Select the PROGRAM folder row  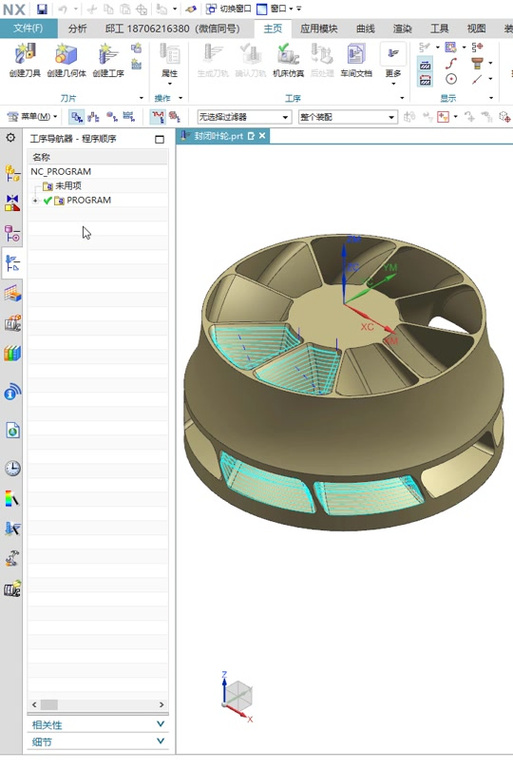tap(98, 200)
